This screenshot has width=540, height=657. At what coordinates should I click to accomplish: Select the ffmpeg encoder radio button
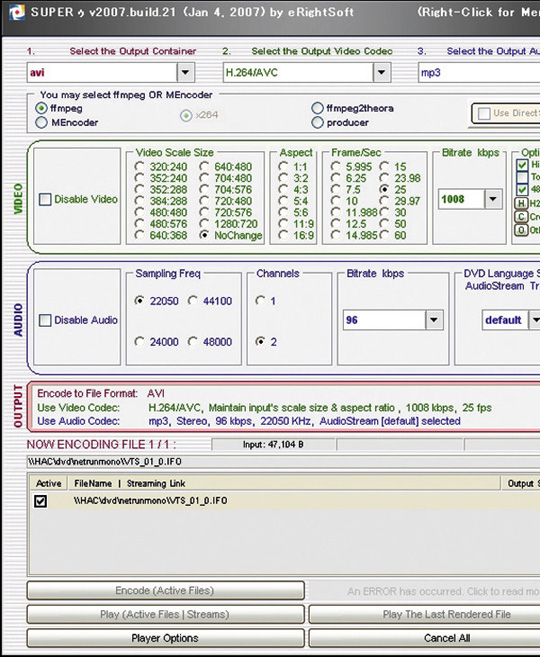(41, 108)
